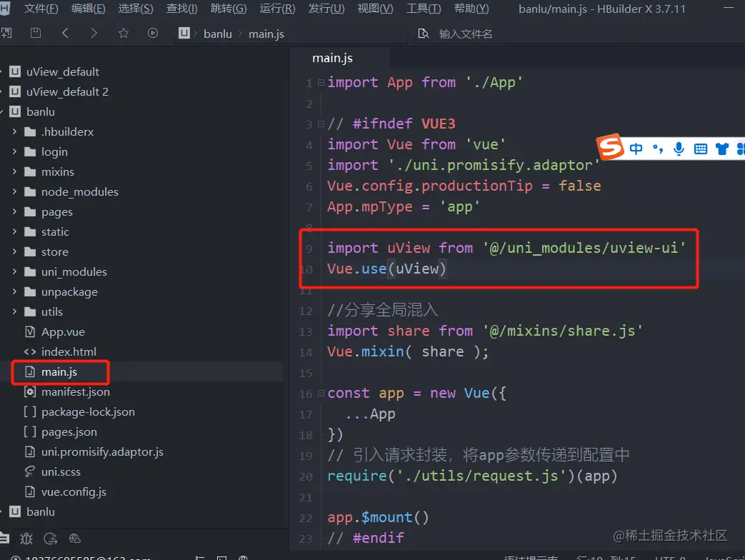The height and width of the screenshot is (560, 745).
Task: Select main.js in the project tree
Action: 59,372
